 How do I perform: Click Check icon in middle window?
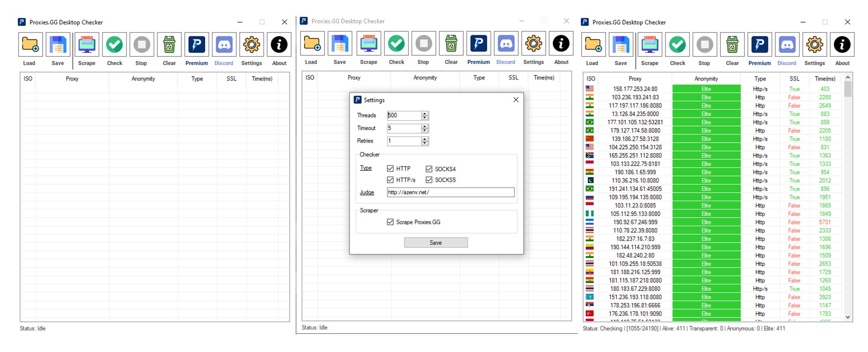point(396,43)
